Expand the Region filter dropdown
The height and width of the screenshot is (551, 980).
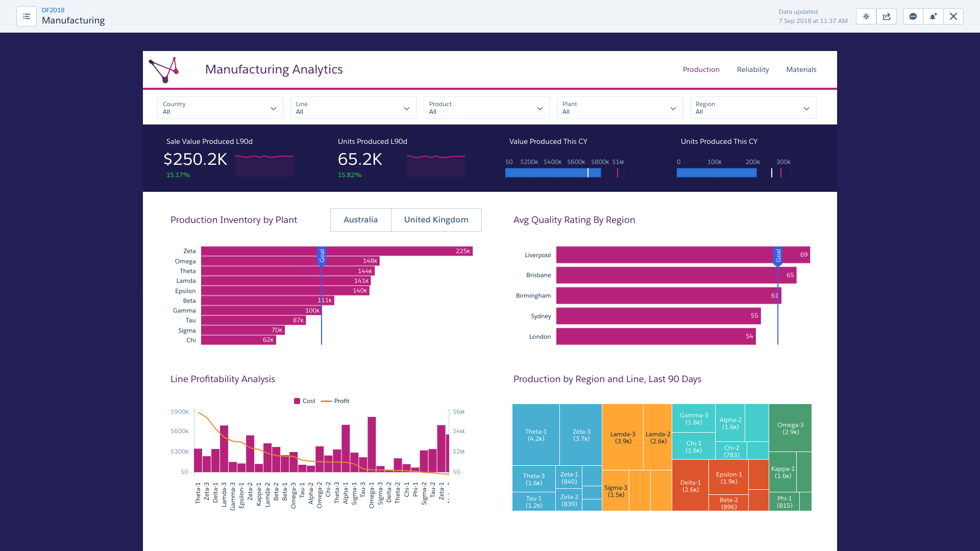(753, 108)
